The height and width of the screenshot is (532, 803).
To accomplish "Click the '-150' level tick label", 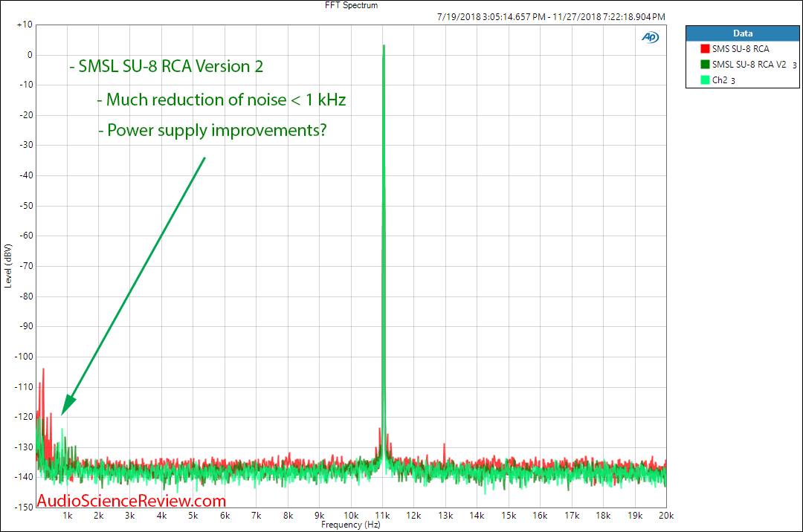I will pyautogui.click(x=24, y=507).
